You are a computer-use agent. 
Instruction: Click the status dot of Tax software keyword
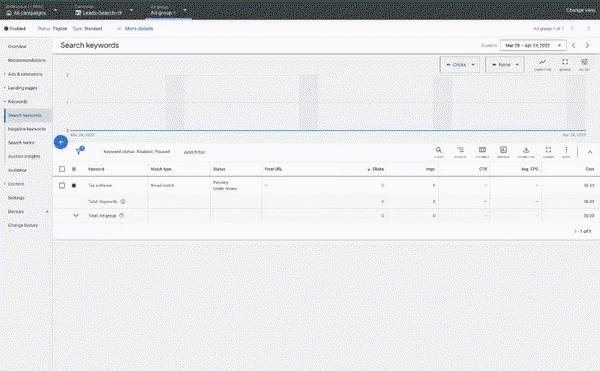pyautogui.click(x=74, y=186)
